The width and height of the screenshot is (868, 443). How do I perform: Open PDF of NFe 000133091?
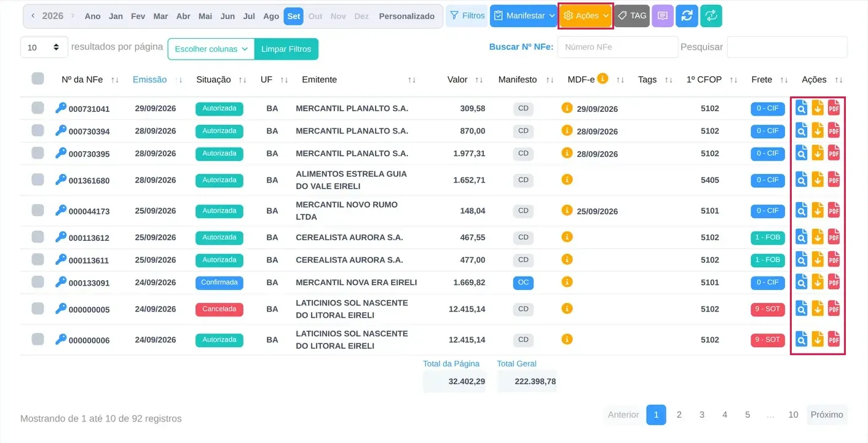click(834, 282)
